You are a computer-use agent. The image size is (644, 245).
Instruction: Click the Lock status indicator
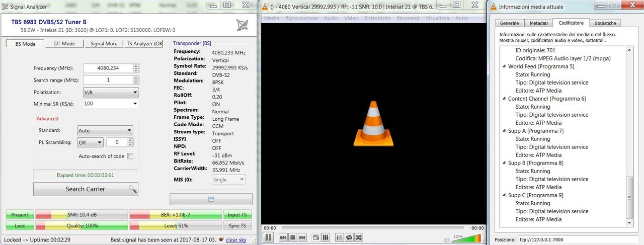(20, 226)
